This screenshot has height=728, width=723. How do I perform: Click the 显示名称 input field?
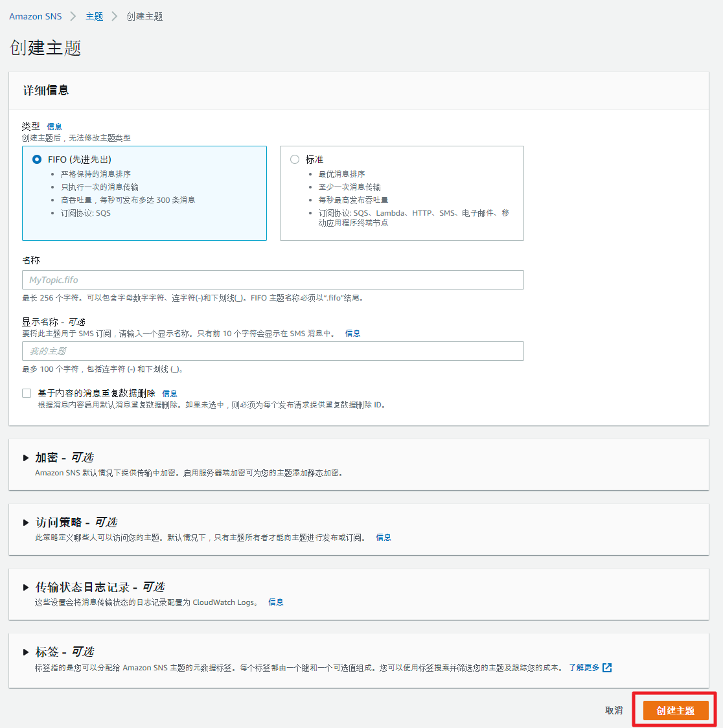point(273,351)
